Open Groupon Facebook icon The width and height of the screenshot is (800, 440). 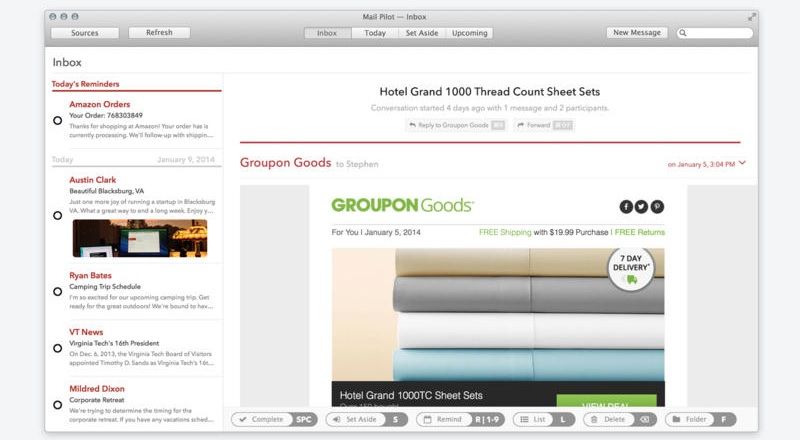pyautogui.click(x=626, y=207)
